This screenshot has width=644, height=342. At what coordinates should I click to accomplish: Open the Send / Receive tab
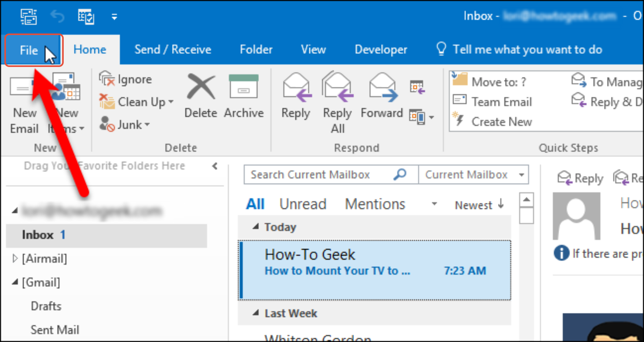[173, 49]
